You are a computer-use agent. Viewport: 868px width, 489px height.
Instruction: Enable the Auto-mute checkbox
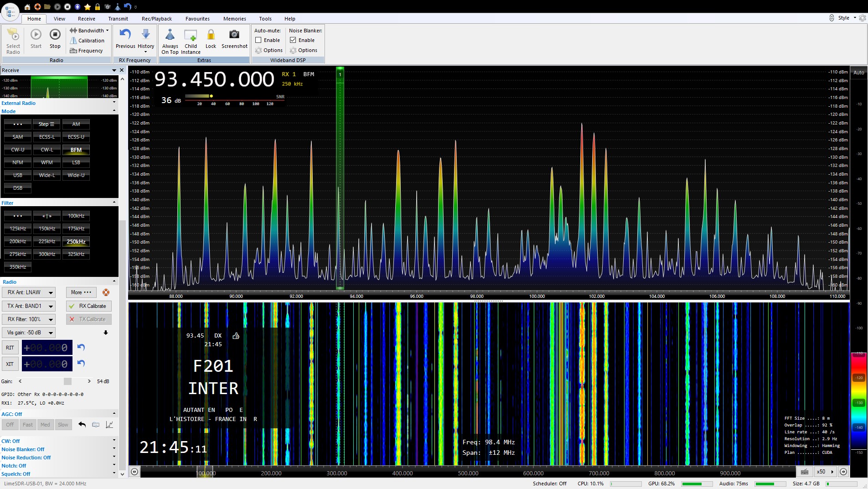[x=258, y=40]
